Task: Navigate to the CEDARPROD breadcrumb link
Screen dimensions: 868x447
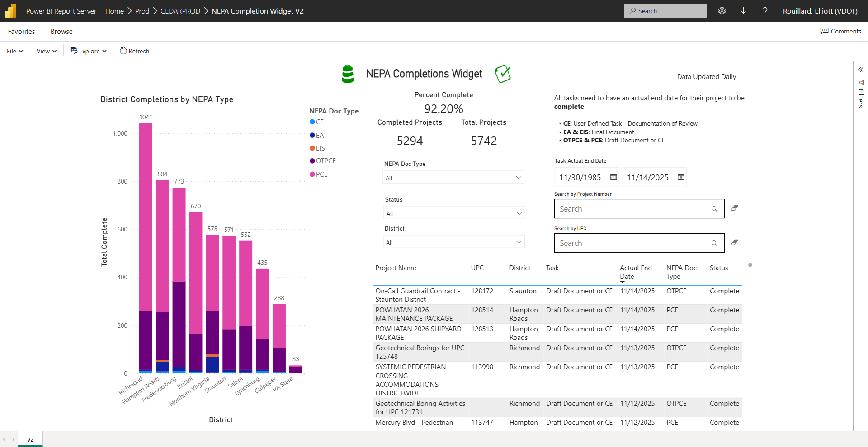Action: [x=180, y=11]
